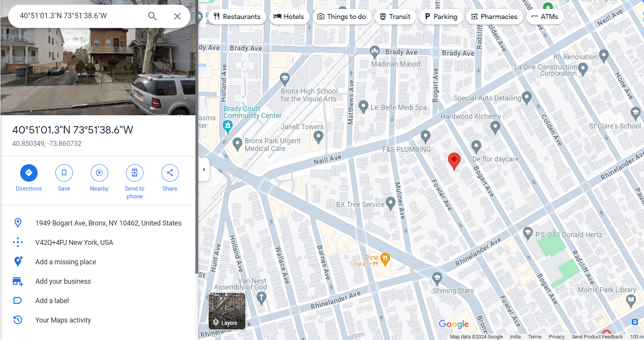
Task: Filter map by Restaurants chip
Action: (237, 17)
